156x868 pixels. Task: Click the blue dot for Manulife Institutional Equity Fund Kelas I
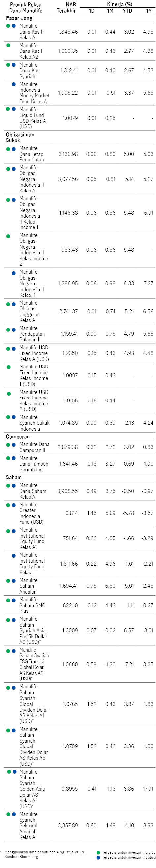[14, 556]
